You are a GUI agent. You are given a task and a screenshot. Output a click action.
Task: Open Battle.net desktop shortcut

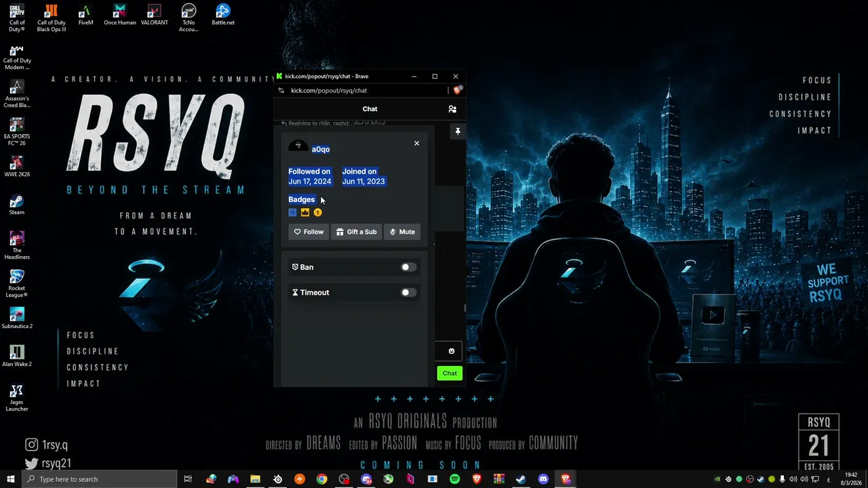pyautogui.click(x=223, y=15)
